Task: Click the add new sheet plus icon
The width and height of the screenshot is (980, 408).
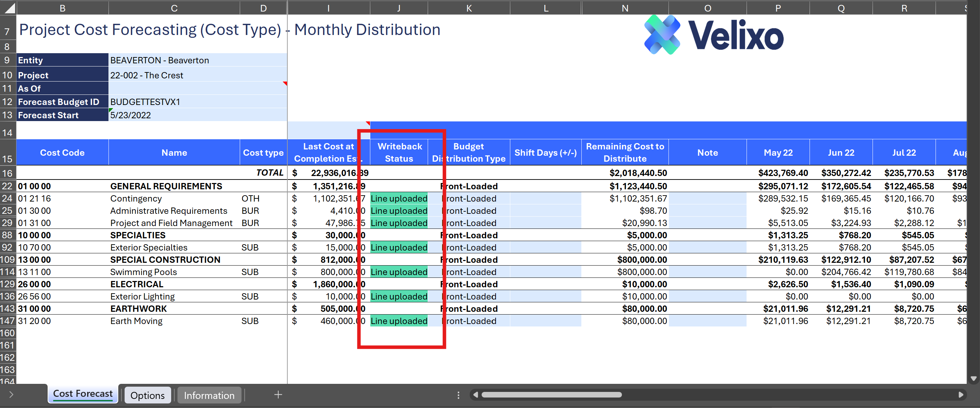Action: click(278, 395)
